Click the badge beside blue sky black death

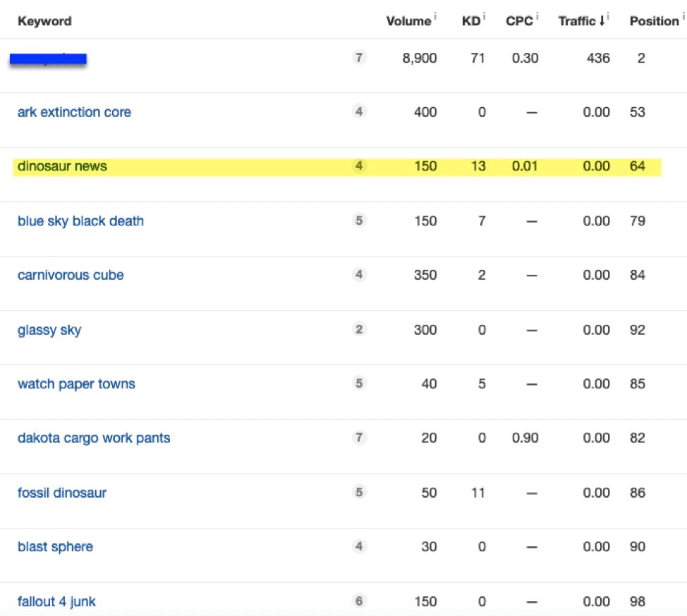click(359, 221)
